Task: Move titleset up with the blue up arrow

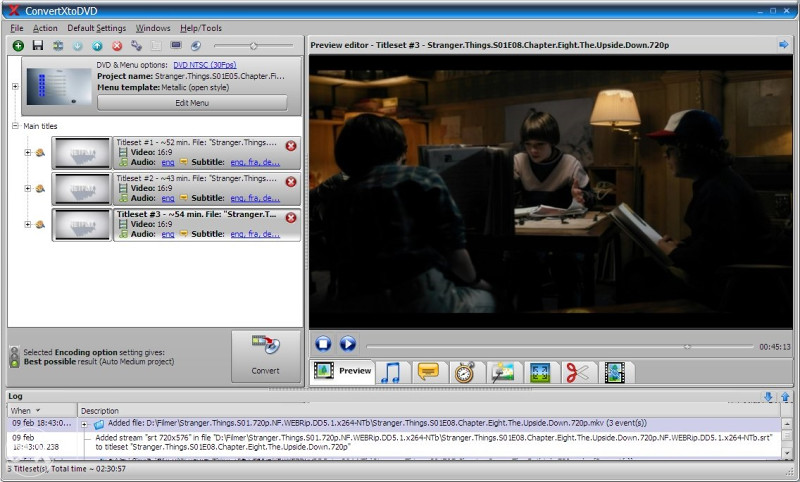Action: coord(97,46)
